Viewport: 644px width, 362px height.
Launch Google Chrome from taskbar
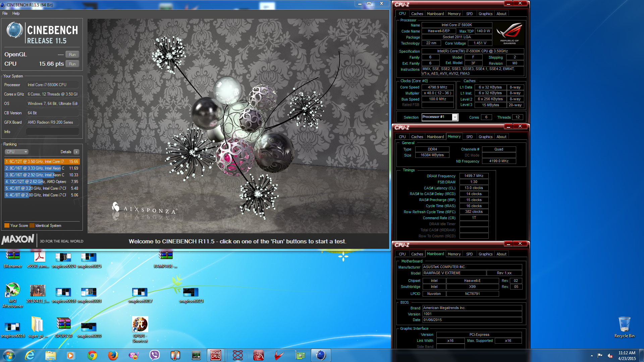click(x=92, y=355)
